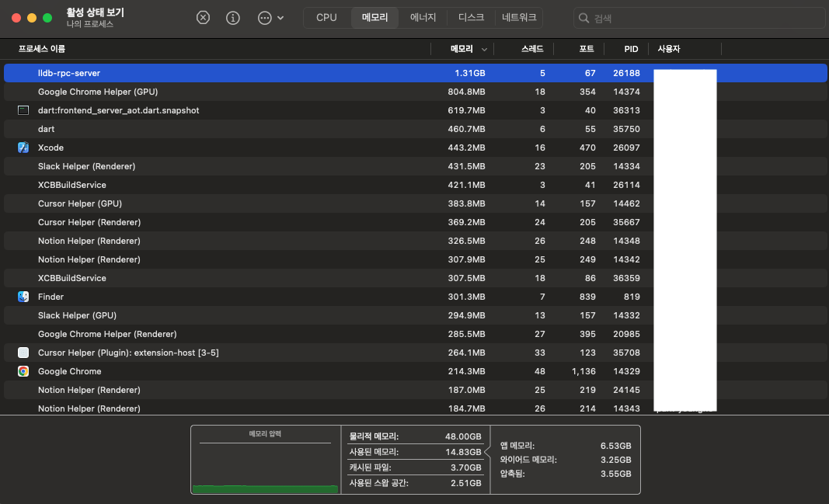The image size is (829, 504).
Task: Click the 1,136 ports value for Chrome
Action: click(583, 371)
